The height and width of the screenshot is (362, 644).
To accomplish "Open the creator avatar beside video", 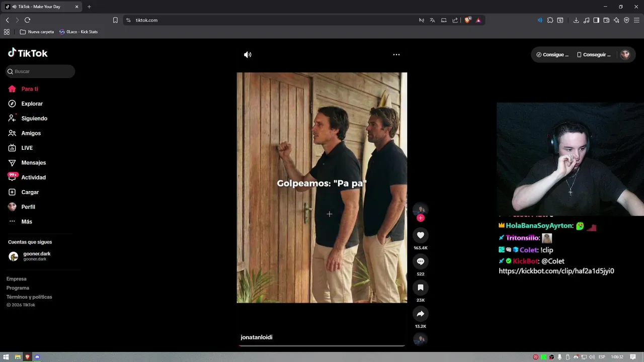I will [x=421, y=209].
